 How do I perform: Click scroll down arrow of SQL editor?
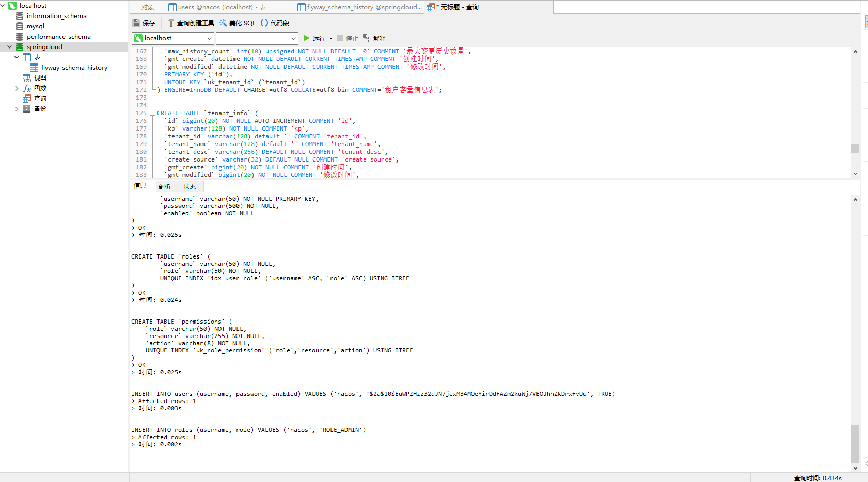point(855,174)
